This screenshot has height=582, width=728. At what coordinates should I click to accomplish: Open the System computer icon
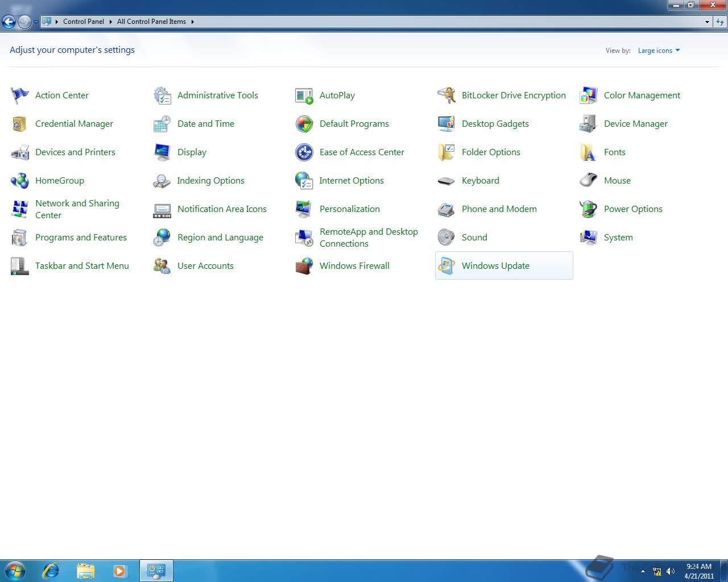pyautogui.click(x=589, y=238)
